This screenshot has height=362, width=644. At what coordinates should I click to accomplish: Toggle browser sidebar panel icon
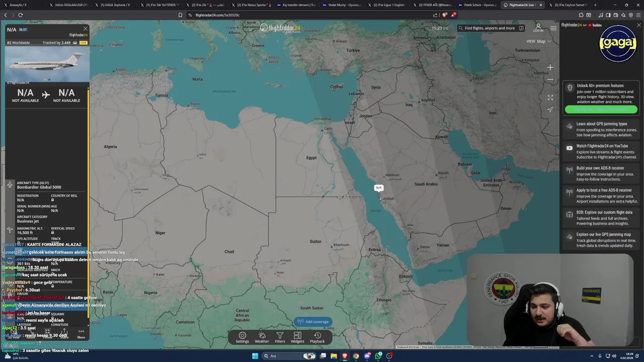point(608,15)
